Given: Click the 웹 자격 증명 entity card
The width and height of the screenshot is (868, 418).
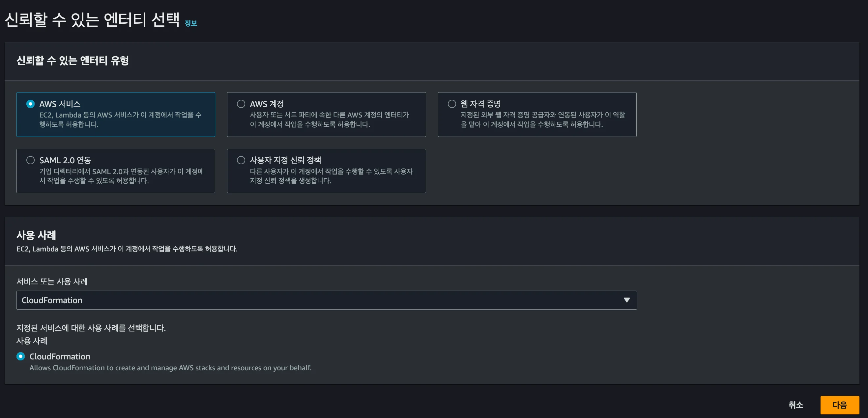Looking at the screenshot, I should [x=537, y=115].
